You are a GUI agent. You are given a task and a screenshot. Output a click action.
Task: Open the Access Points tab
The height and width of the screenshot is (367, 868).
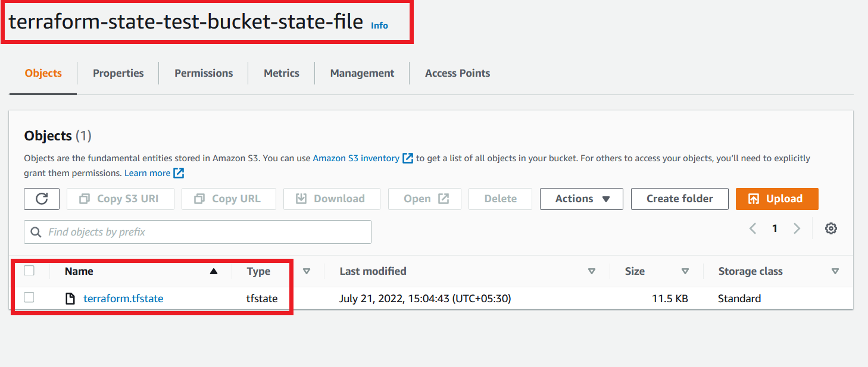tap(457, 73)
